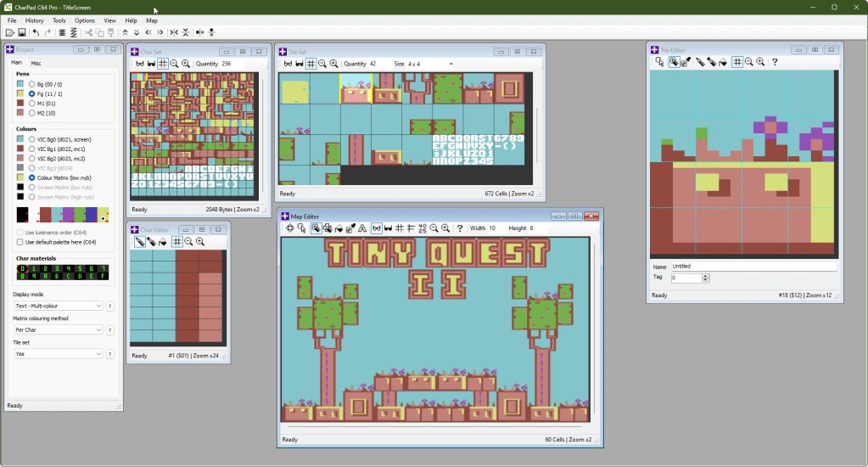
Task: Click the Save disk icon in main toolbar
Action: [x=21, y=32]
